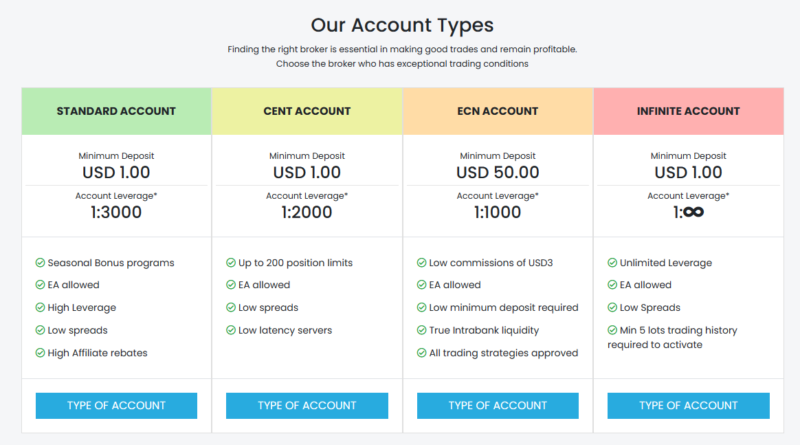Click checkmark icon next to Low latency servers
Viewport: 800px width, 445px height.
(231, 330)
